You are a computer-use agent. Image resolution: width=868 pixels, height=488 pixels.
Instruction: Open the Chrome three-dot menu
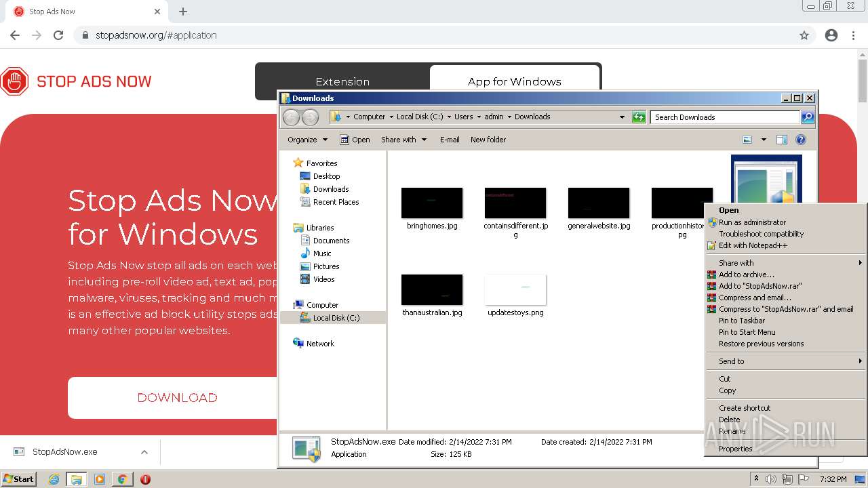(x=853, y=35)
